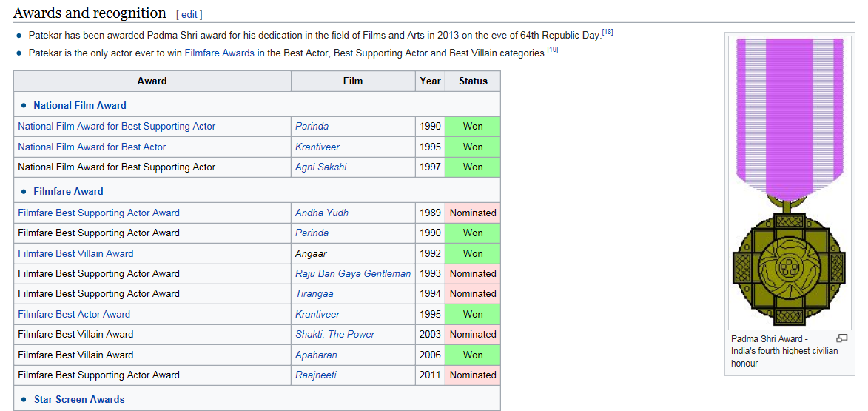Open the Filmfare Best Villain Award link, Angaar row
The width and height of the screenshot is (868, 411).
75,253
